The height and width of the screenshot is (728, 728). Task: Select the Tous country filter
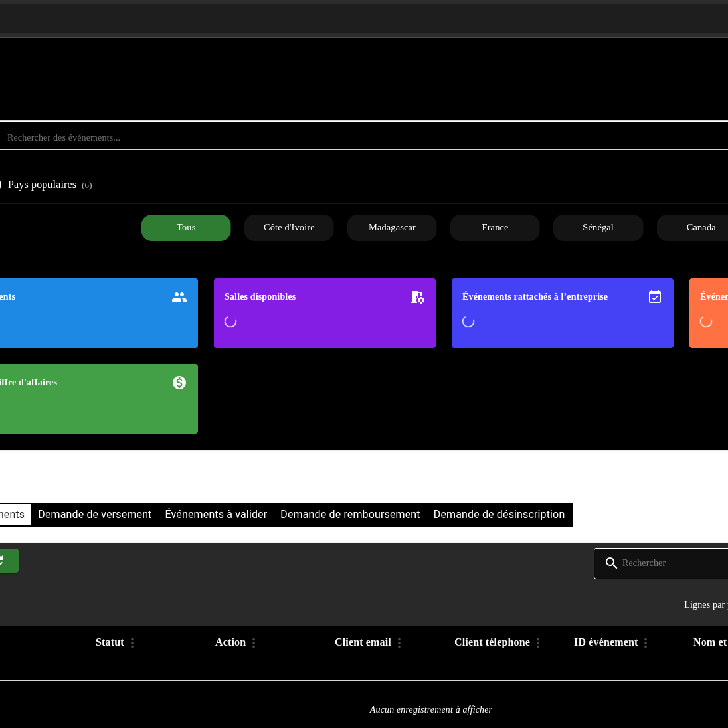[186, 228]
